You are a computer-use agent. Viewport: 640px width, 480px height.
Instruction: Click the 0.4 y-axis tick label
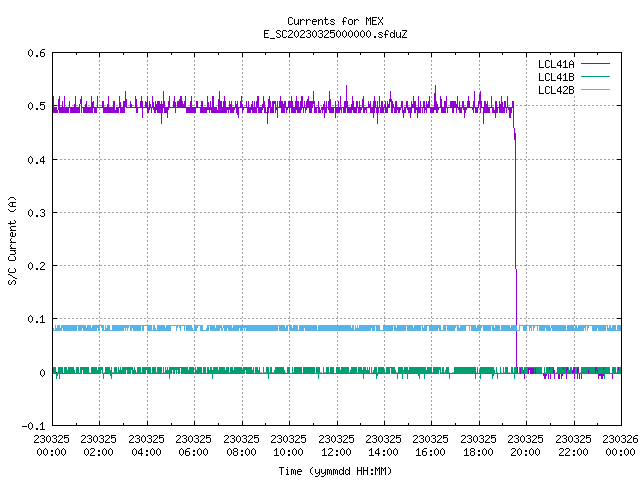36,160
